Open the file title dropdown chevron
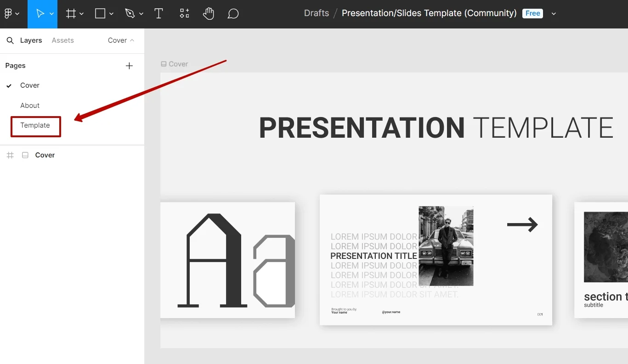Screen dimensions: 628x364 554,14
